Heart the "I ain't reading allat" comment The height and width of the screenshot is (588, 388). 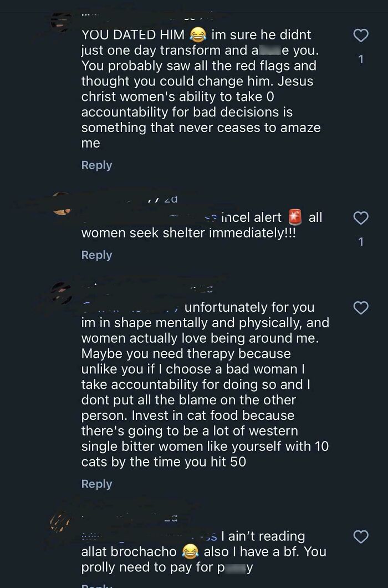coord(361,536)
